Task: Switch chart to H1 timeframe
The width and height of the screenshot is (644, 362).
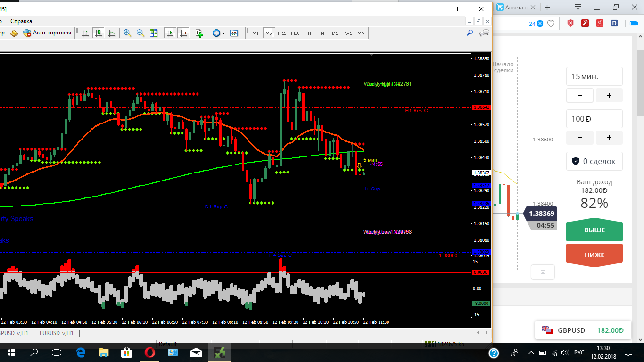Action: click(x=308, y=33)
